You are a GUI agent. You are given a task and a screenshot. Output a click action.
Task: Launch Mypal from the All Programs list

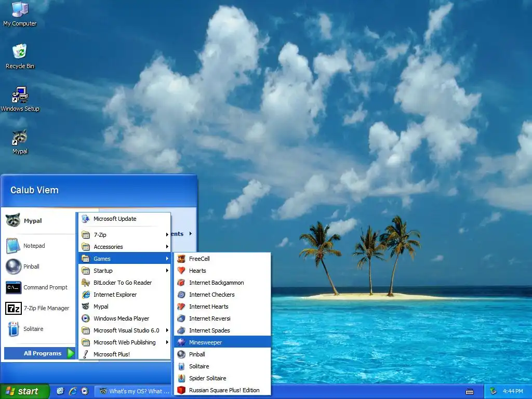[x=125, y=307]
